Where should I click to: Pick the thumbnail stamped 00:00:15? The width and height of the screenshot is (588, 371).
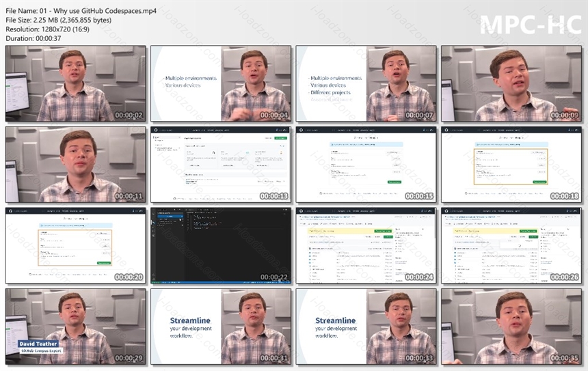366,165
